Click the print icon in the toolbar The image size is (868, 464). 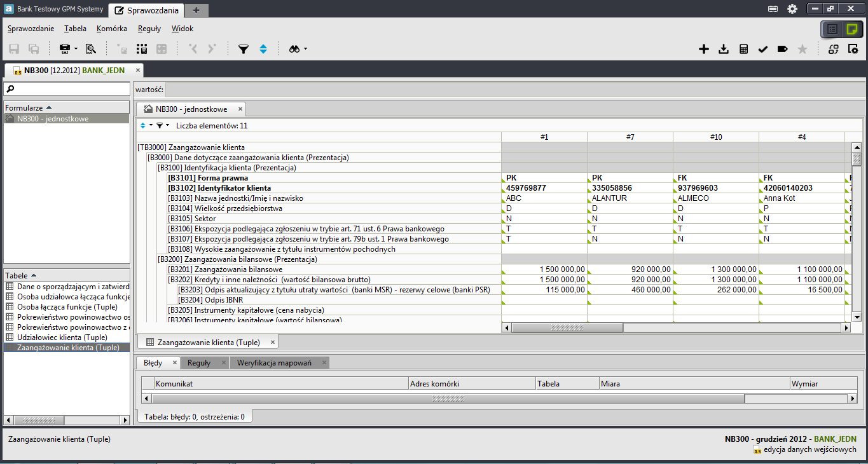65,49
